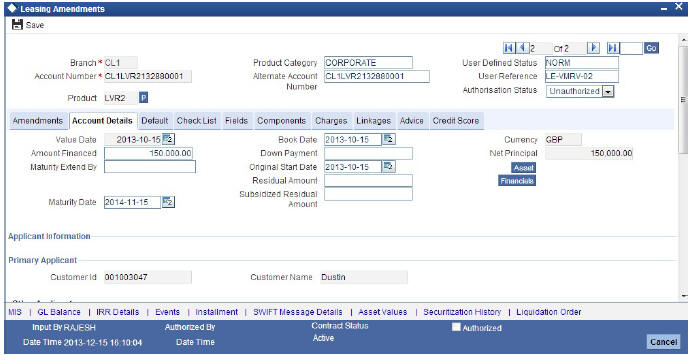Image resolution: width=694 pixels, height=363 pixels.
Task: Open Securitization History link
Action: click(x=462, y=312)
